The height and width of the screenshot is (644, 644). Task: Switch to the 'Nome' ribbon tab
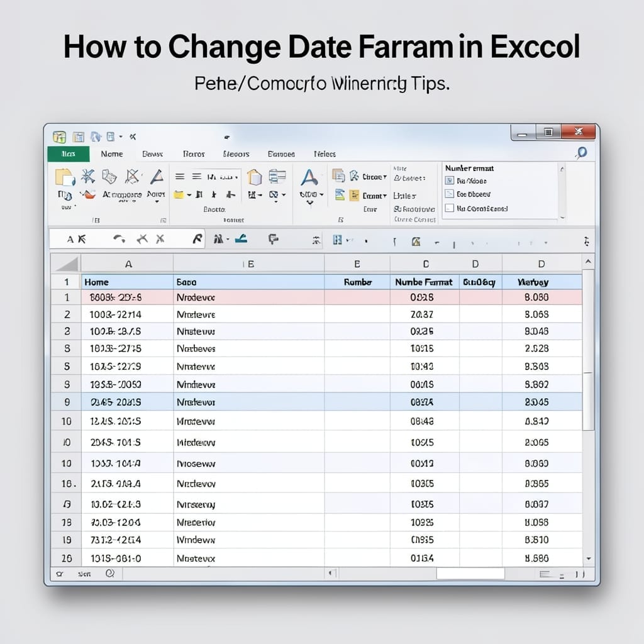pyautogui.click(x=112, y=153)
